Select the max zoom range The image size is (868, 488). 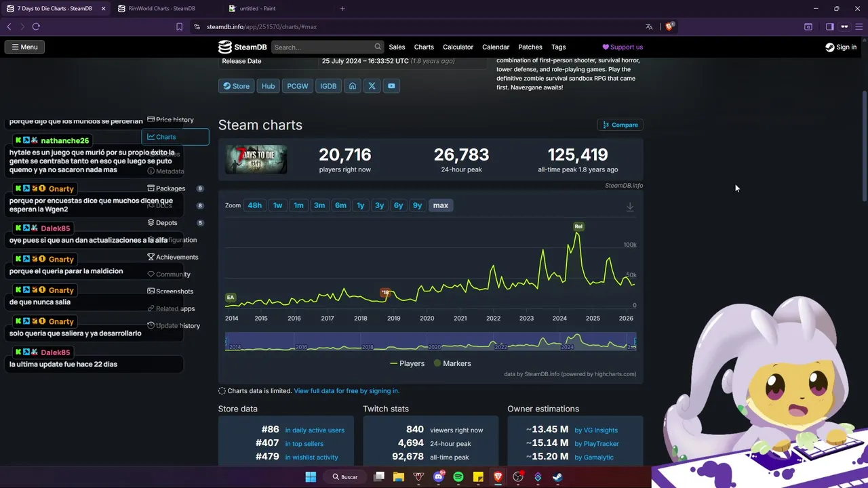tap(441, 205)
